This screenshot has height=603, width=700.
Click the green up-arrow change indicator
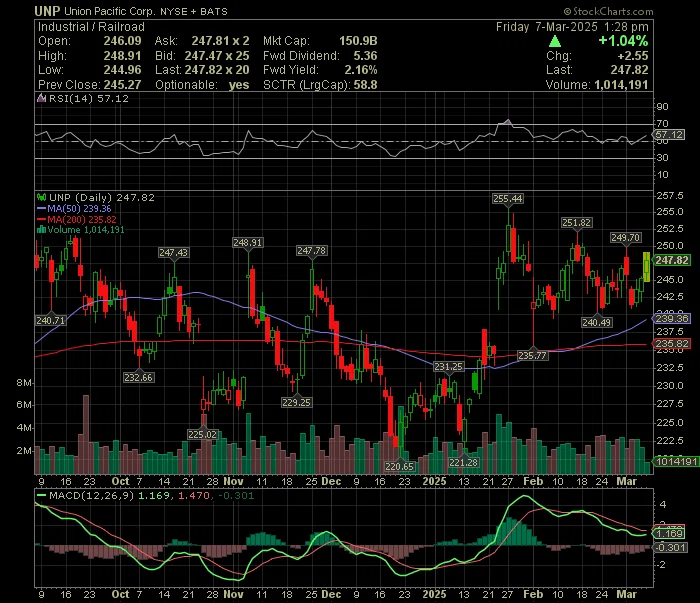click(x=555, y=42)
